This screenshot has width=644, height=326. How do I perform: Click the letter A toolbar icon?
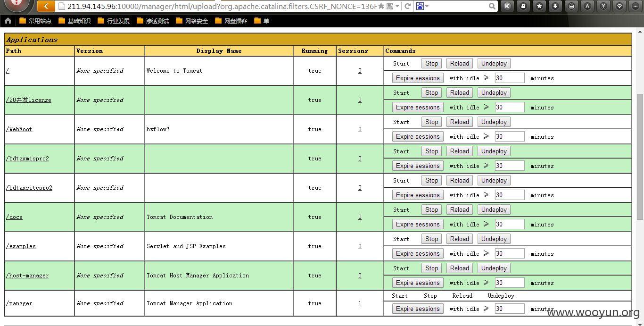click(x=587, y=6)
